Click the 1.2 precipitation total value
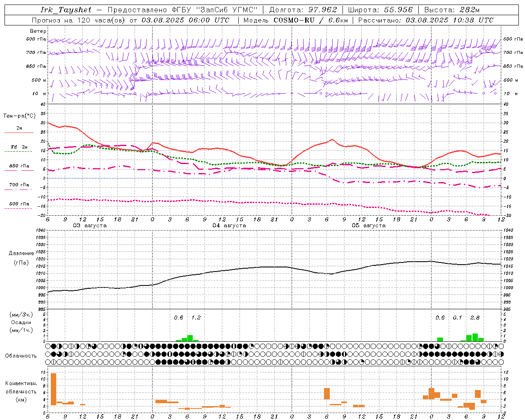525x420 pixels. click(x=196, y=317)
